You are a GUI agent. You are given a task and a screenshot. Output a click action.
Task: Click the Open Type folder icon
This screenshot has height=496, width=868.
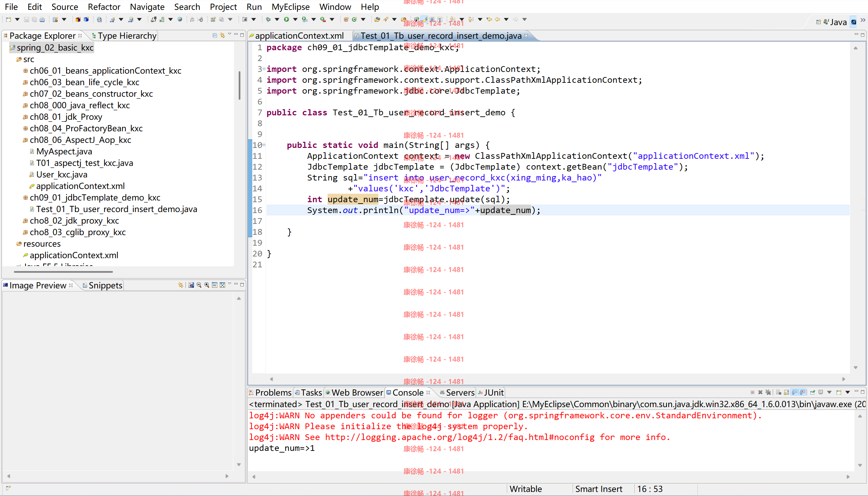[377, 19]
